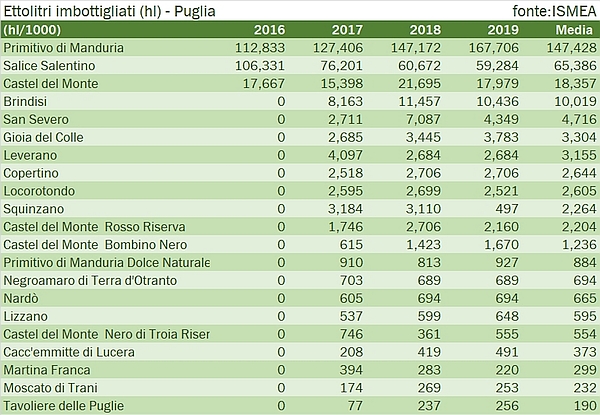600x415 pixels.
Task: Click the fonte:ISMEA source text
Action: click(551, 10)
